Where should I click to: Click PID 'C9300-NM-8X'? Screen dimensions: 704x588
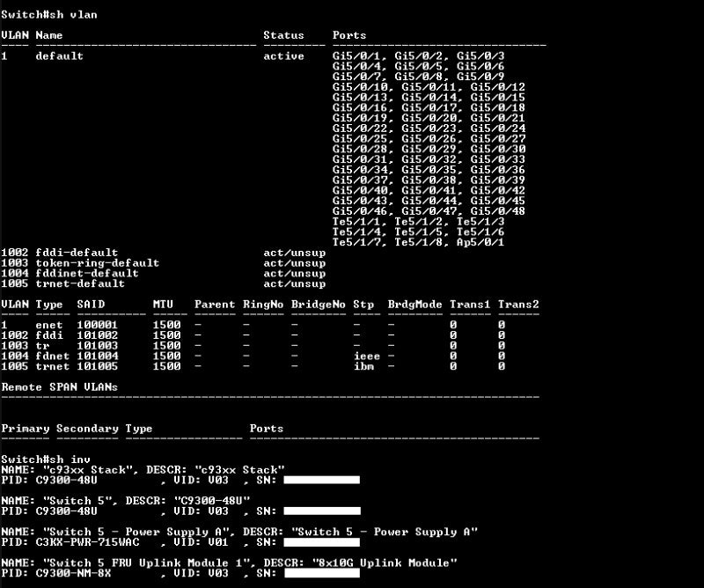click(73, 573)
